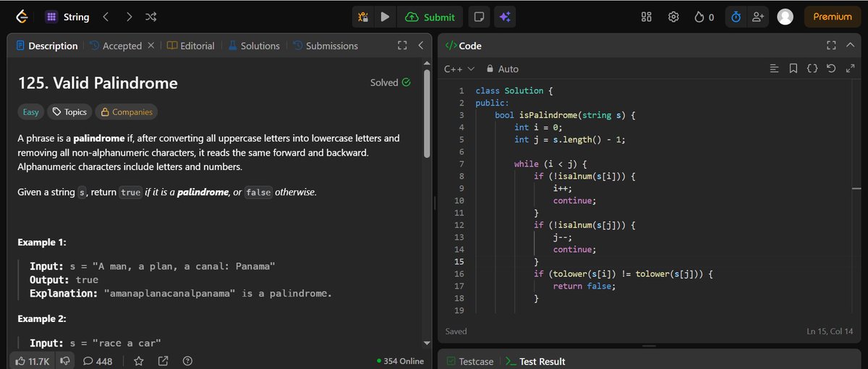View the streak flame counter

pyautogui.click(x=704, y=17)
